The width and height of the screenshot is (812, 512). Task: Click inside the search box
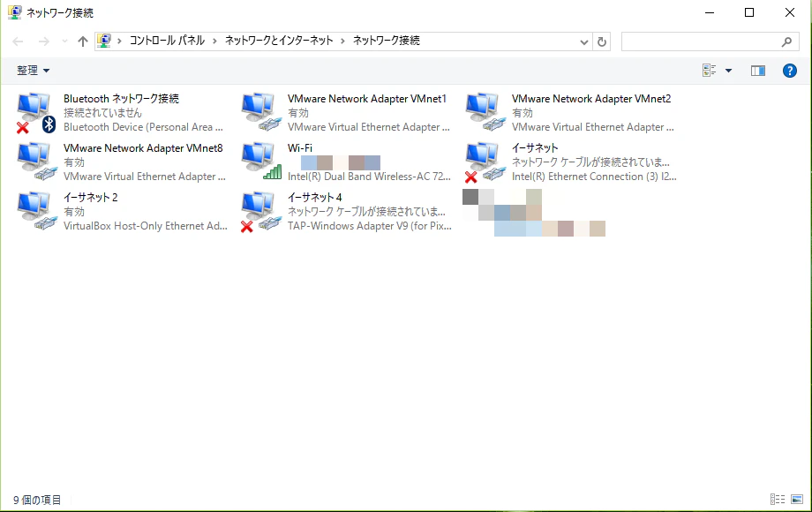click(x=706, y=41)
